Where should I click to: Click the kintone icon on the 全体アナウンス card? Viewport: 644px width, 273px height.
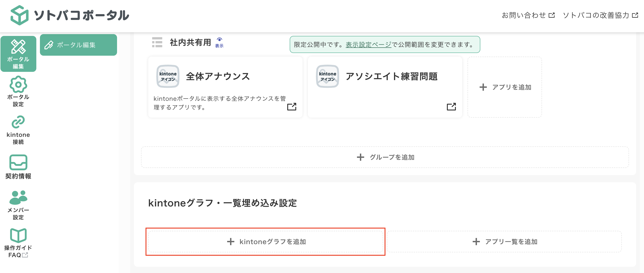(168, 76)
